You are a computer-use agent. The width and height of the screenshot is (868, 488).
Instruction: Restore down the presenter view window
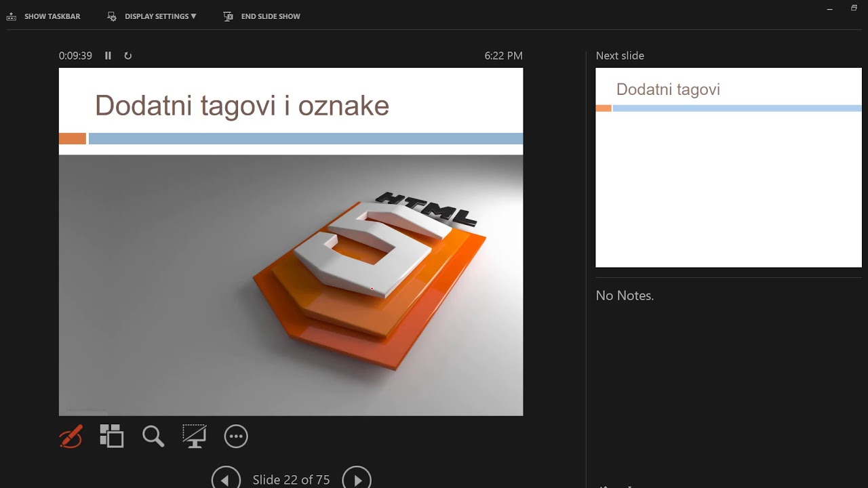pos(854,8)
